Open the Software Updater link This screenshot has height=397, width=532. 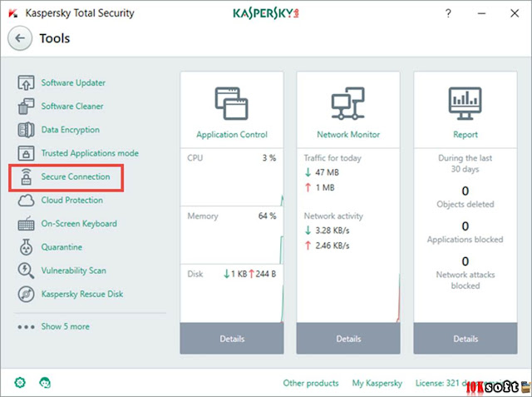coord(73,83)
